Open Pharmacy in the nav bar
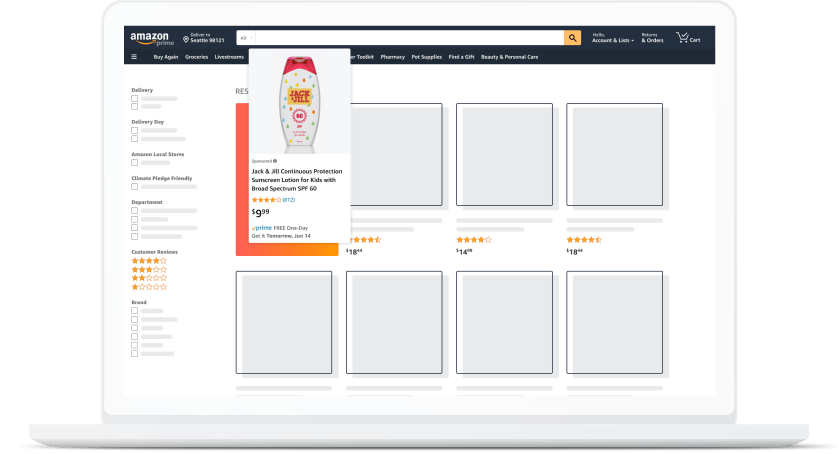The height and width of the screenshot is (454, 839). tap(393, 57)
